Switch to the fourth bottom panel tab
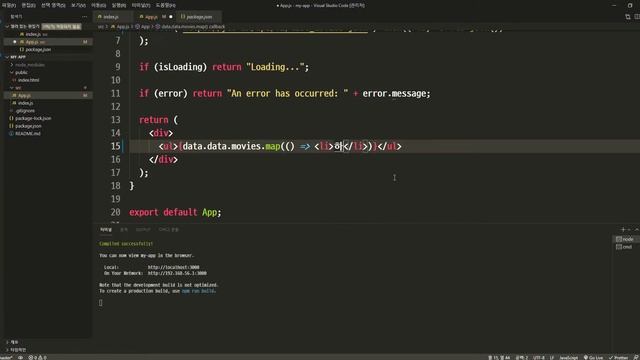 (x=169, y=230)
